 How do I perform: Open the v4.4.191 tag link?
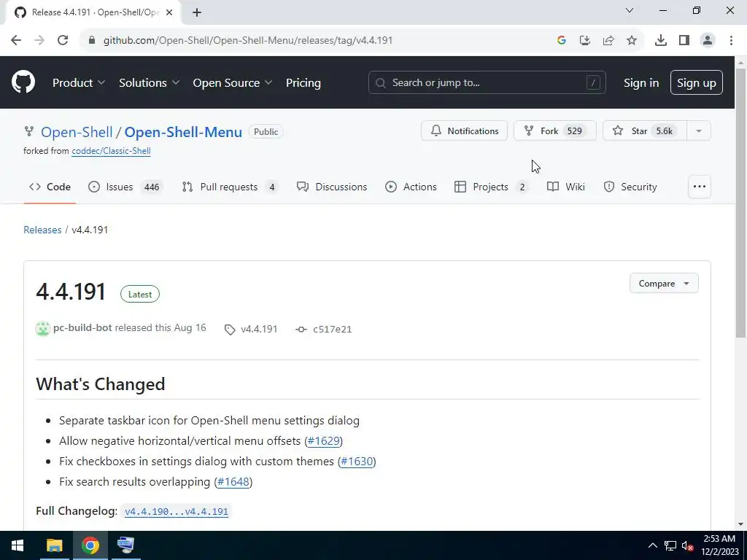(x=259, y=329)
